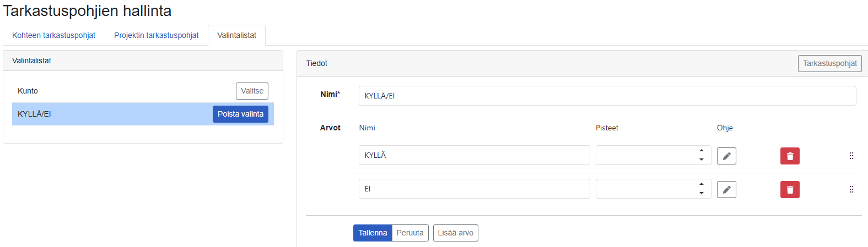Decrease Pisteet for the KYLLÄ row
The height and width of the screenshot is (247, 868).
(702, 160)
